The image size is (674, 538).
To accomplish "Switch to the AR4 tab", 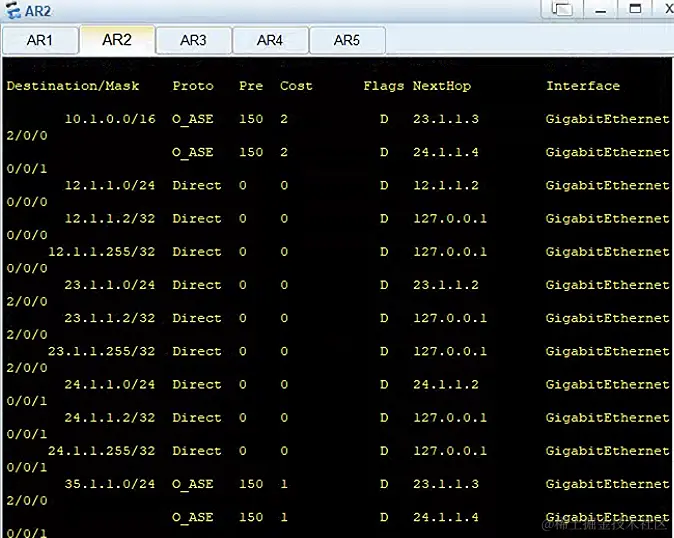I will (270, 40).
